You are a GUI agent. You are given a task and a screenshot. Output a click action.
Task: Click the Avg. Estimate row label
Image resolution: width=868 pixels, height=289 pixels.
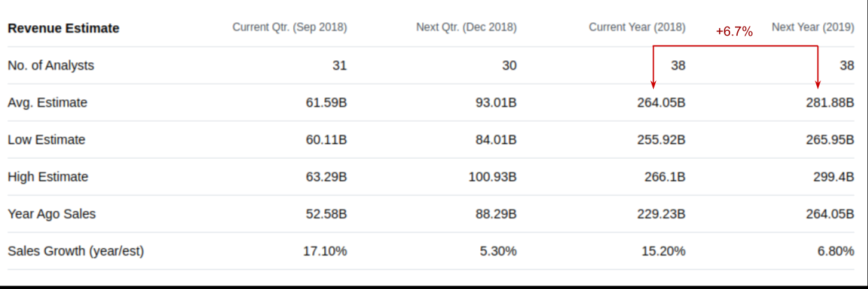click(x=48, y=103)
